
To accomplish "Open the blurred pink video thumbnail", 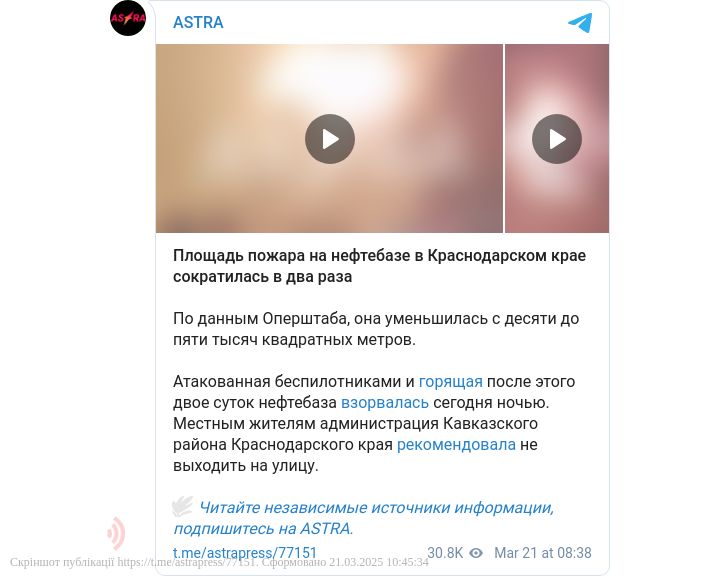I will click(x=557, y=139).
